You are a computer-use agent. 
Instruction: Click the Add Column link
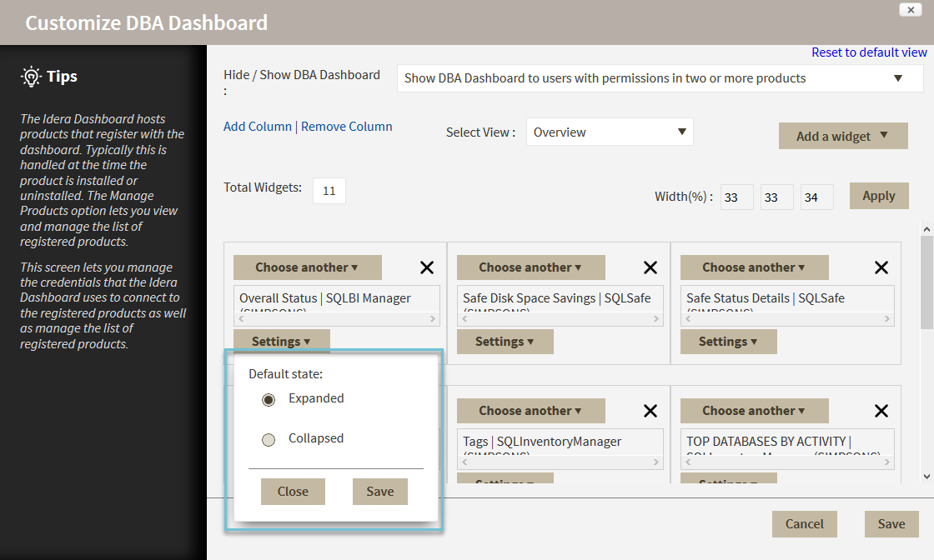[x=257, y=127]
